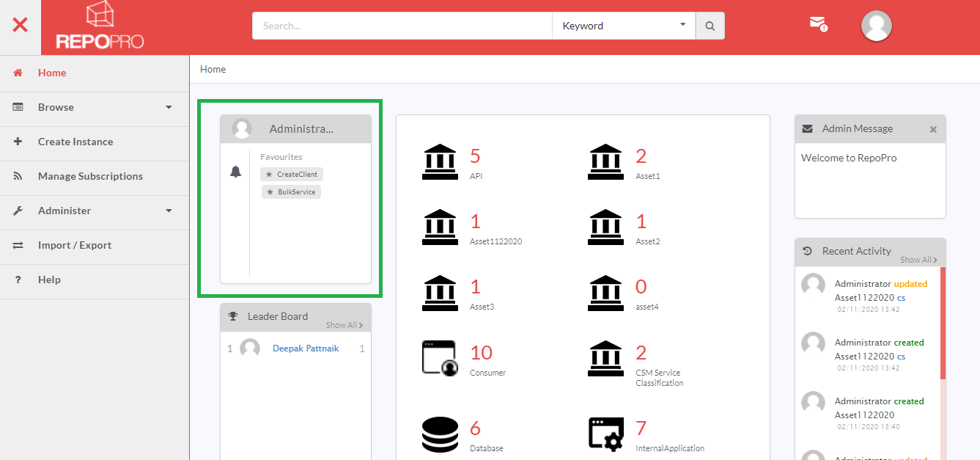980x460 pixels.
Task: Open the cs link under created Asset1122020
Action: [901, 357]
